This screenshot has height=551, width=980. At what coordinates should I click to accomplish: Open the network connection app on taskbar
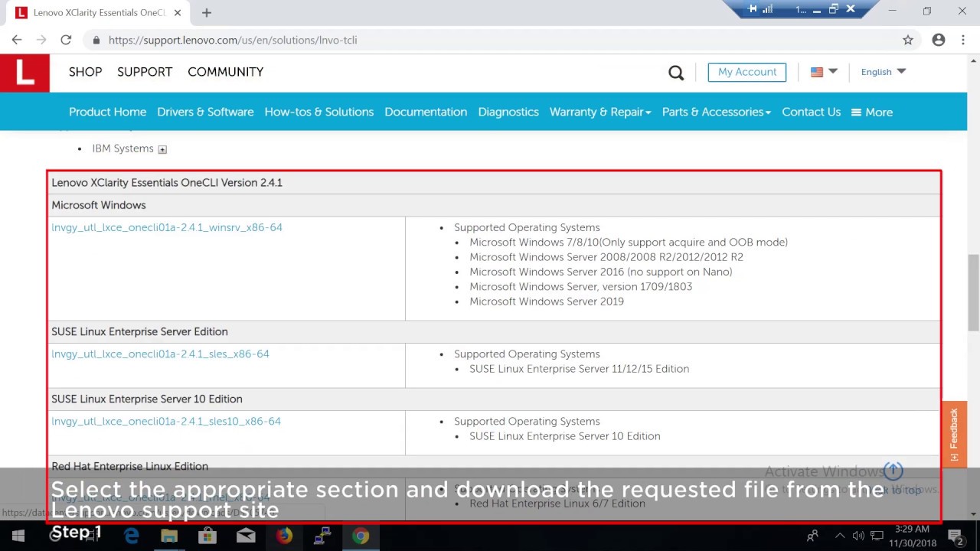tap(322, 536)
